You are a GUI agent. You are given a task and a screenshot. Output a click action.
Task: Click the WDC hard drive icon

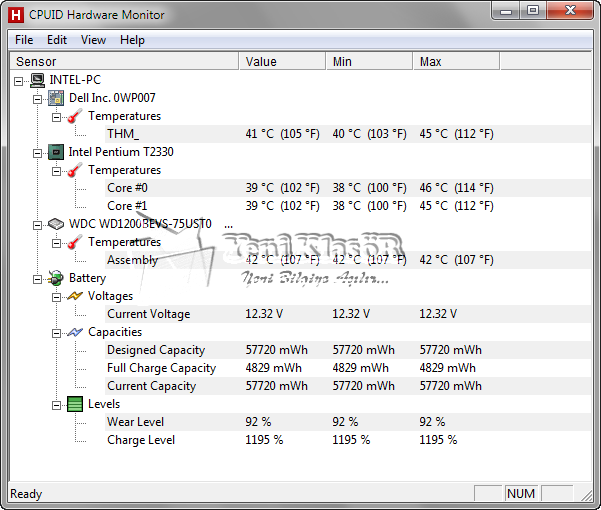coord(56,224)
